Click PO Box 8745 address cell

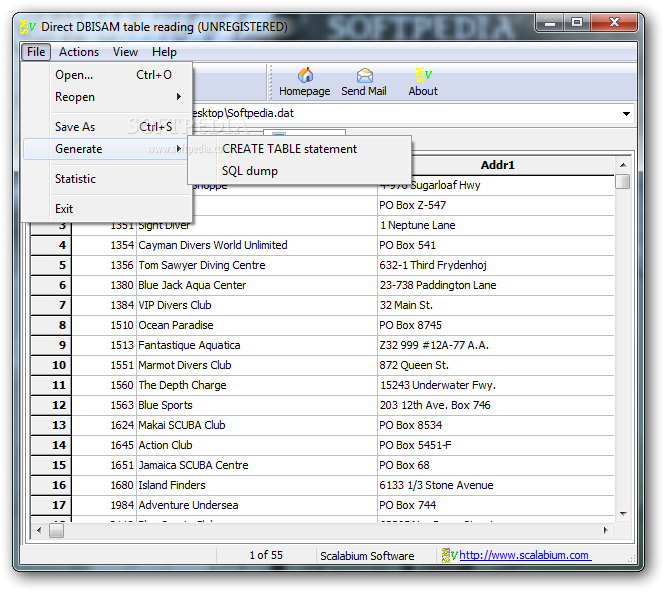click(496, 325)
